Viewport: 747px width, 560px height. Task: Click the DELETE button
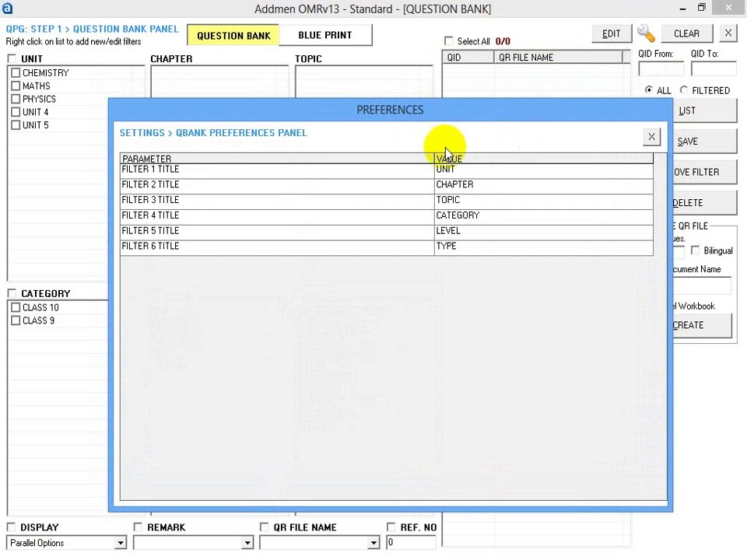[x=704, y=203]
